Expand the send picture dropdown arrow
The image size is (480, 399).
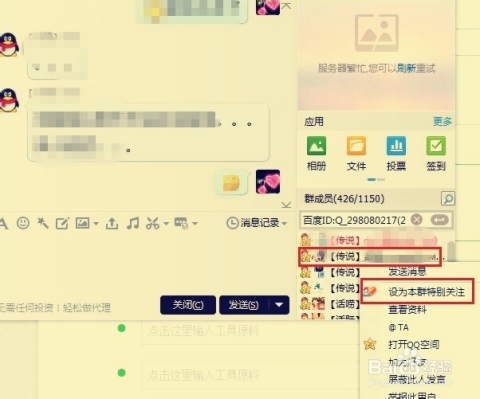click(x=96, y=223)
